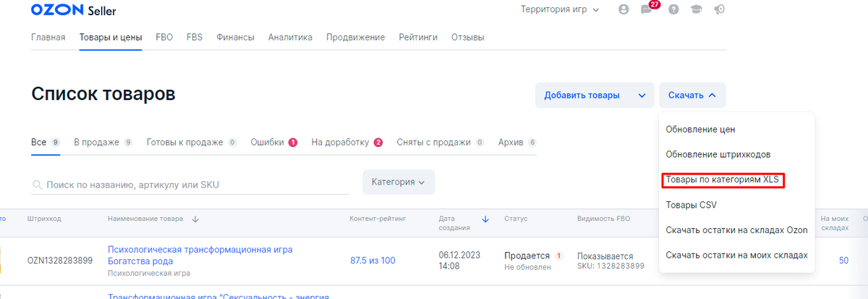Click the Штрихкод column header
This screenshot has width=868, height=299.
(44, 219)
